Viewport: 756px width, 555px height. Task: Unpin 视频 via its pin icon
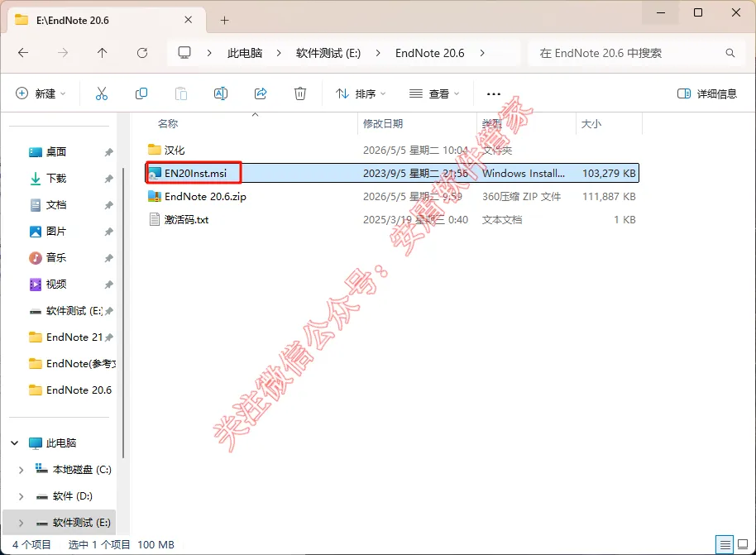pyautogui.click(x=109, y=285)
